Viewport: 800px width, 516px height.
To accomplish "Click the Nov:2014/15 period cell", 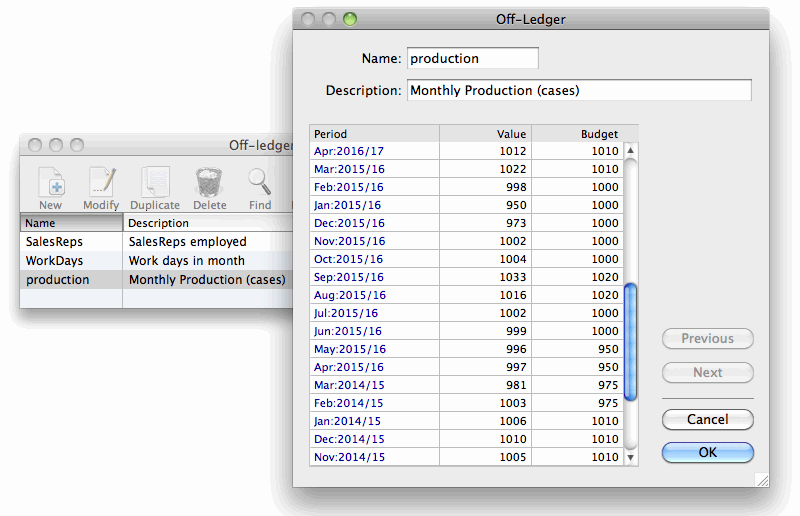I will 374,457.
